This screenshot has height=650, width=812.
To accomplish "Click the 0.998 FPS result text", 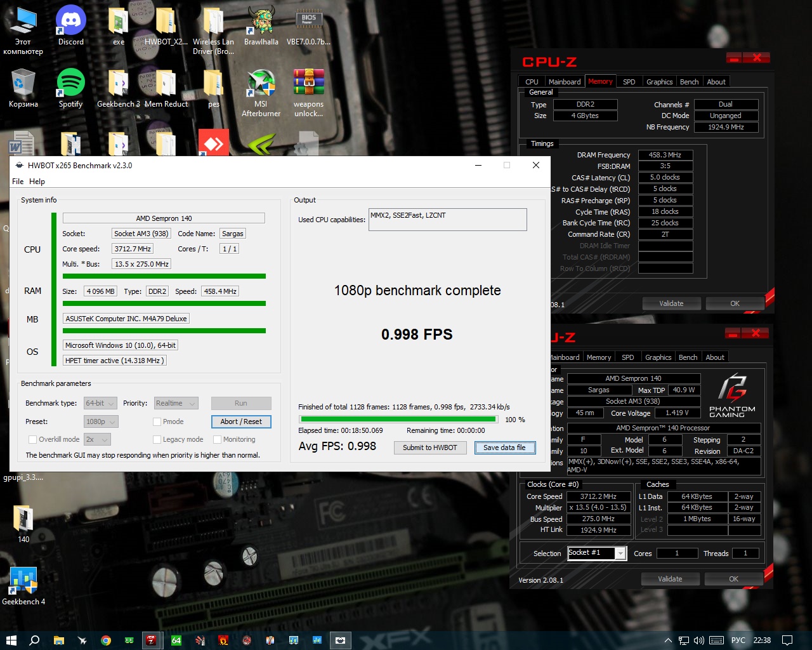I will [x=417, y=335].
